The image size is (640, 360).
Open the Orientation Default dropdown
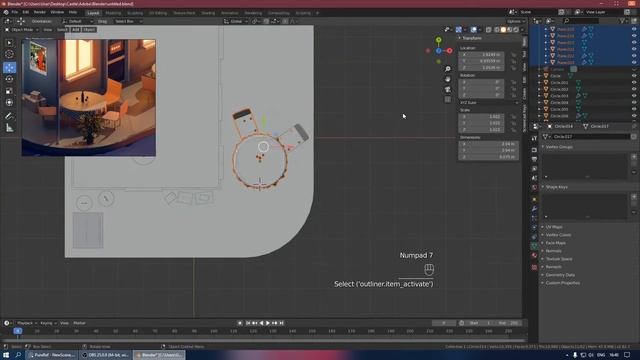tap(78, 21)
